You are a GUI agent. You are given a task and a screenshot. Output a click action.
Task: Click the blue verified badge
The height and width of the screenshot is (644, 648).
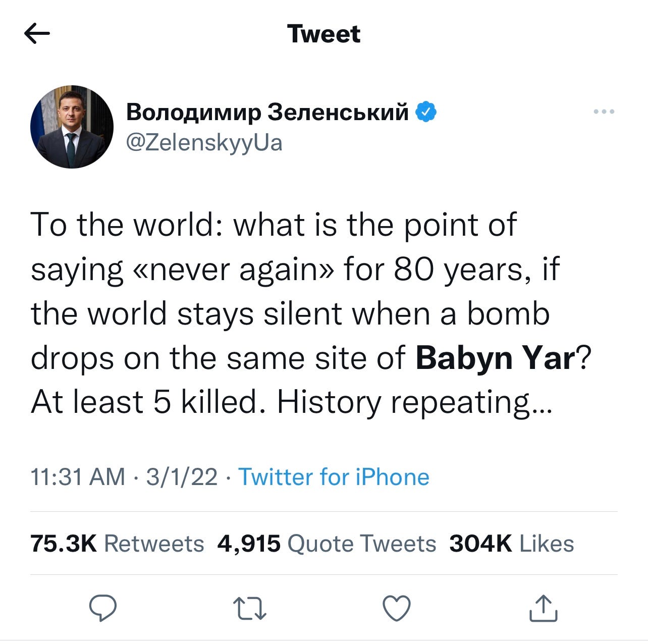pos(426,112)
